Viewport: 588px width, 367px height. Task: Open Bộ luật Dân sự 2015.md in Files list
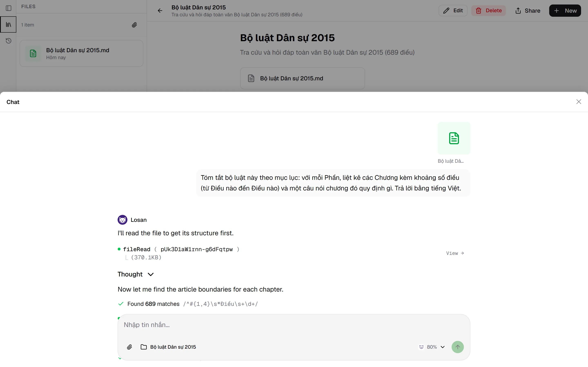(x=81, y=53)
